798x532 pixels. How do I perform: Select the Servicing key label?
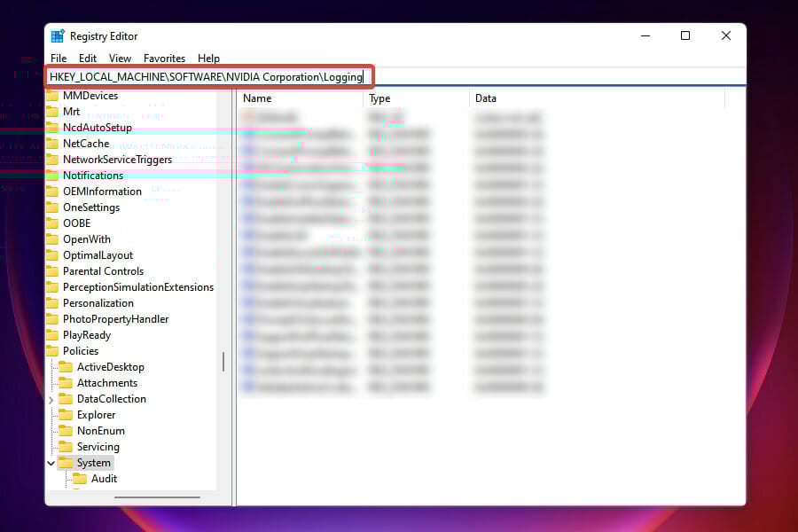point(98,447)
